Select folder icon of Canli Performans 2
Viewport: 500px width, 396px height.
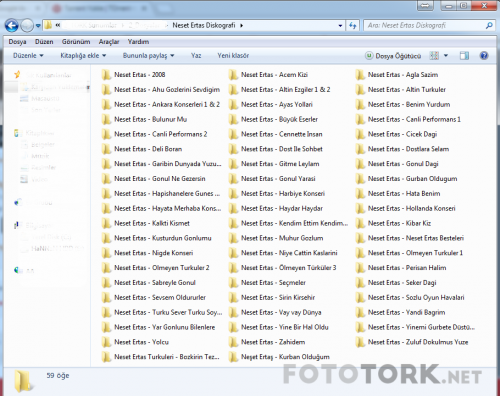(106, 134)
